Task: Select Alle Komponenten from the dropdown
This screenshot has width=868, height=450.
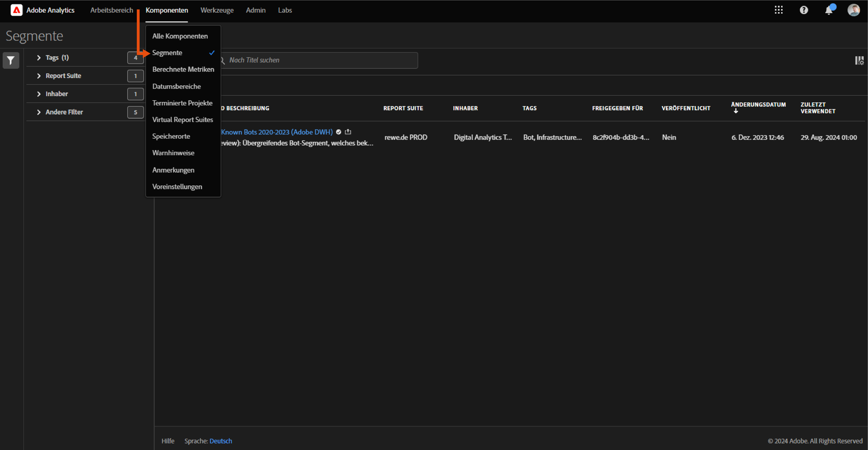Action: (x=183, y=36)
